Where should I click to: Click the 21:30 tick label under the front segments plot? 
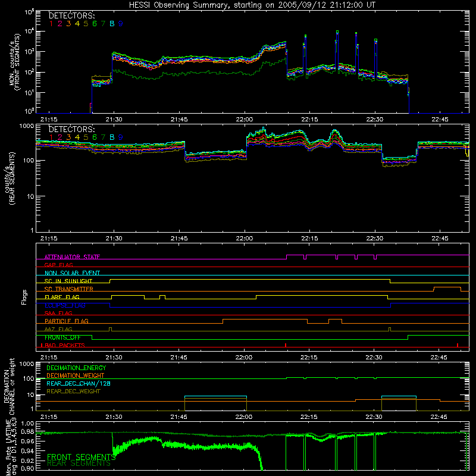tap(114, 120)
